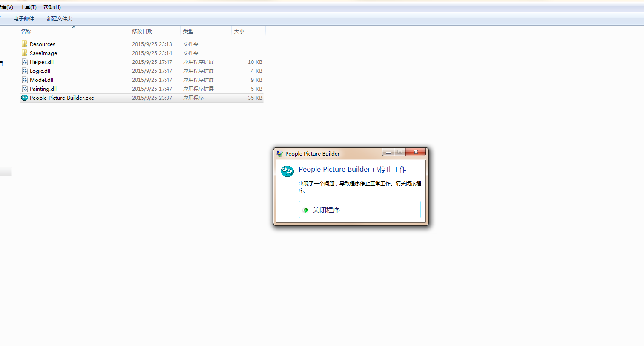644x346 pixels.
Task: Click the 文件夹 type of the SaveImage row
Action: (x=191, y=53)
